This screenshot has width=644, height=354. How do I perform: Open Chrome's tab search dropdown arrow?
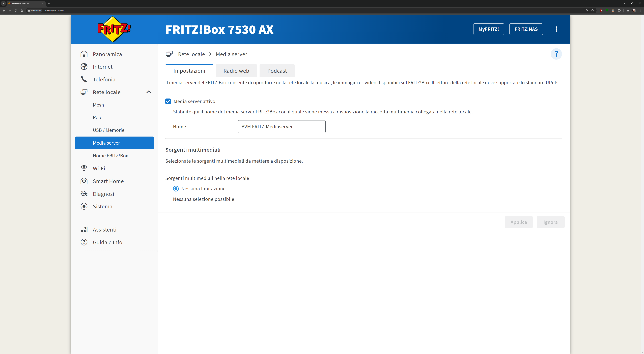coord(3,3)
